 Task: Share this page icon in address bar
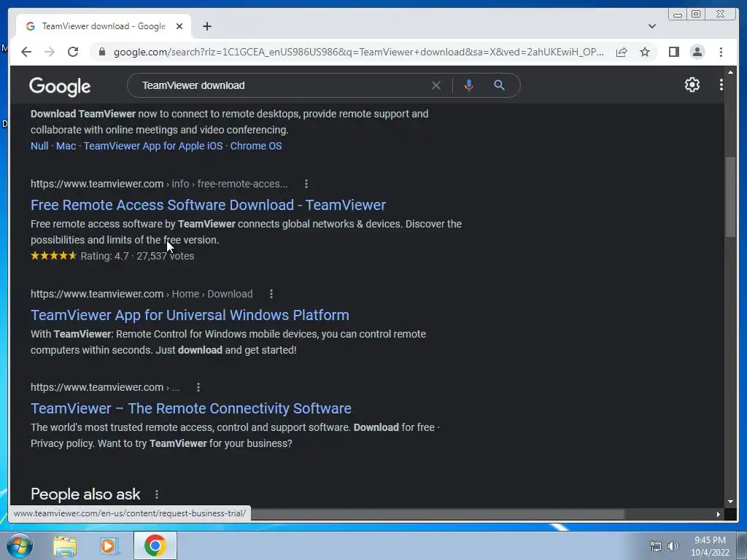coord(622,52)
